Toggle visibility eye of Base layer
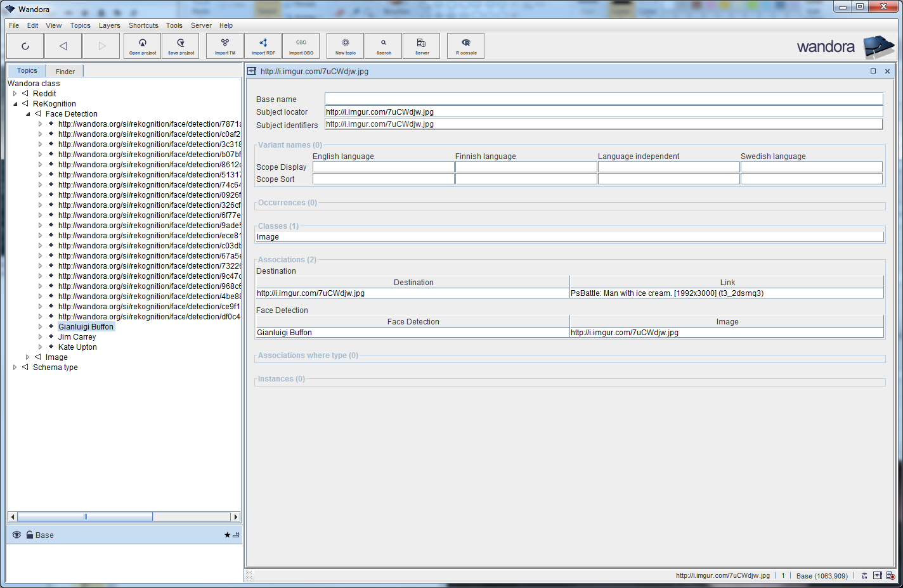Viewport: 903px width, 588px height. pos(16,535)
